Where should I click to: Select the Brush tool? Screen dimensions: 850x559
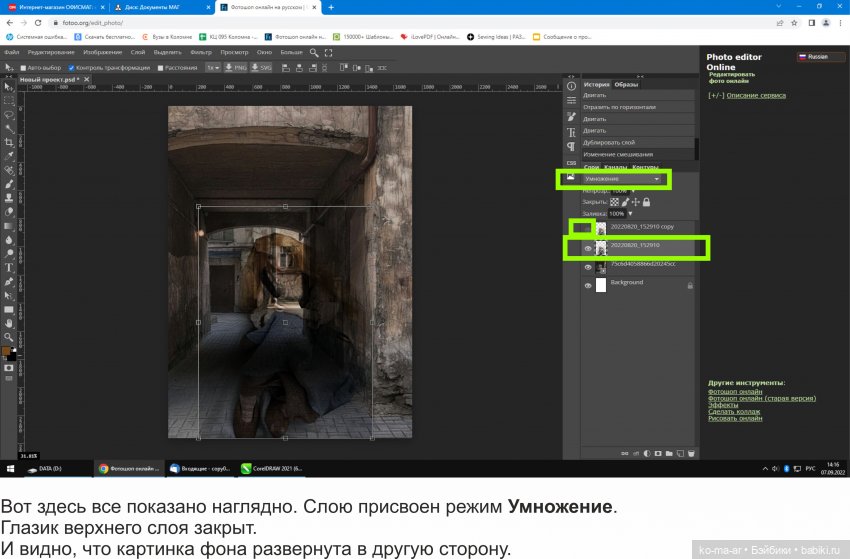click(9, 184)
